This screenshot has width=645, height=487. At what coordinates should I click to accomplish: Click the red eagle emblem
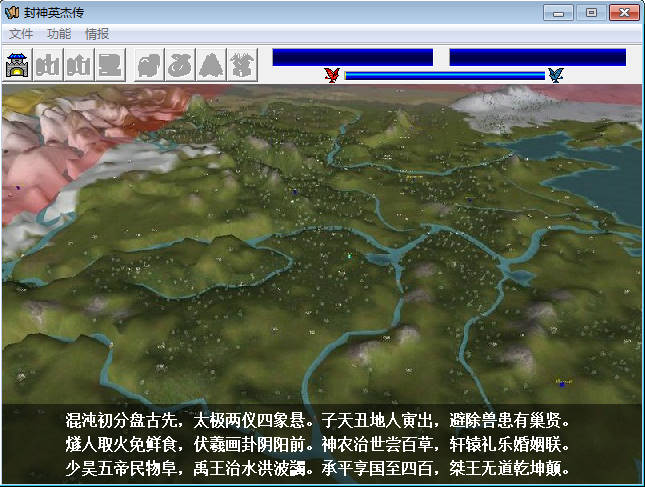[332, 75]
